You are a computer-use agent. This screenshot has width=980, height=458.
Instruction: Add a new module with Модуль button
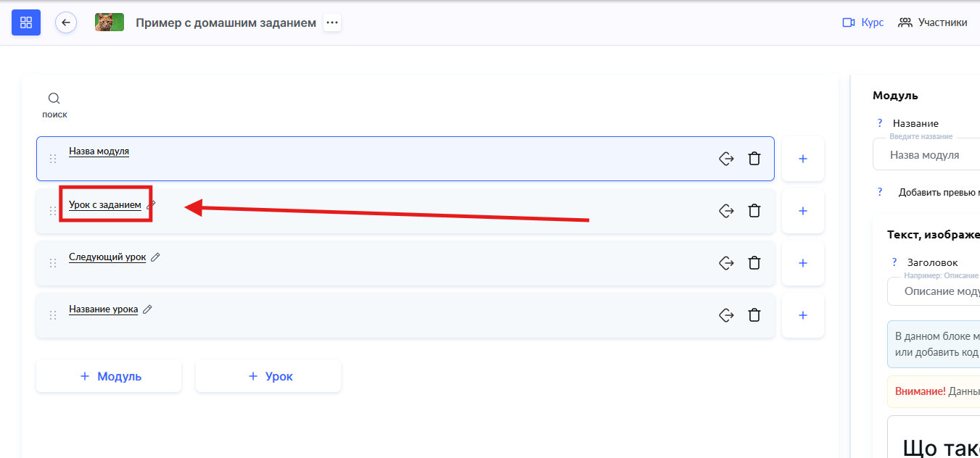(109, 376)
